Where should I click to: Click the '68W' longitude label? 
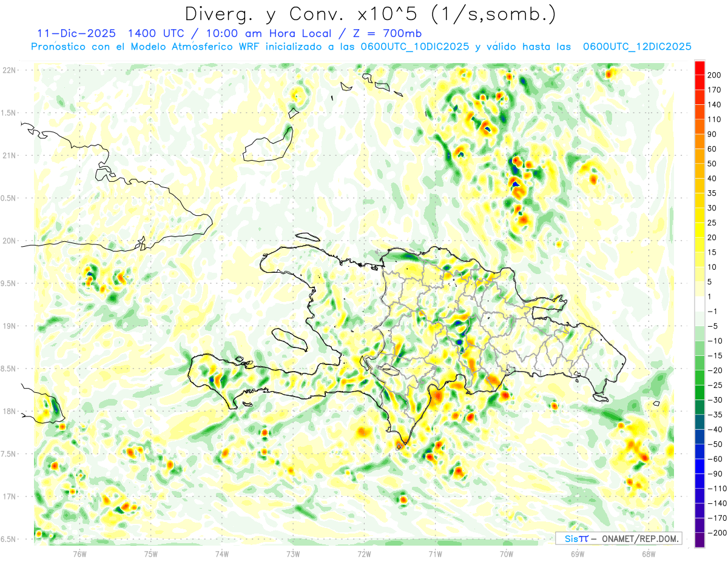[x=649, y=554]
